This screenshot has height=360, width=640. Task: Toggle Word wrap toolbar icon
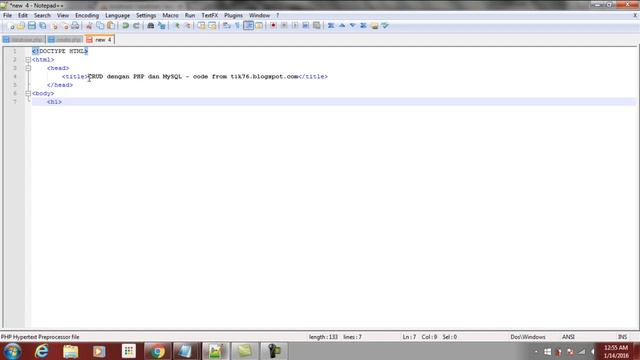227,26
